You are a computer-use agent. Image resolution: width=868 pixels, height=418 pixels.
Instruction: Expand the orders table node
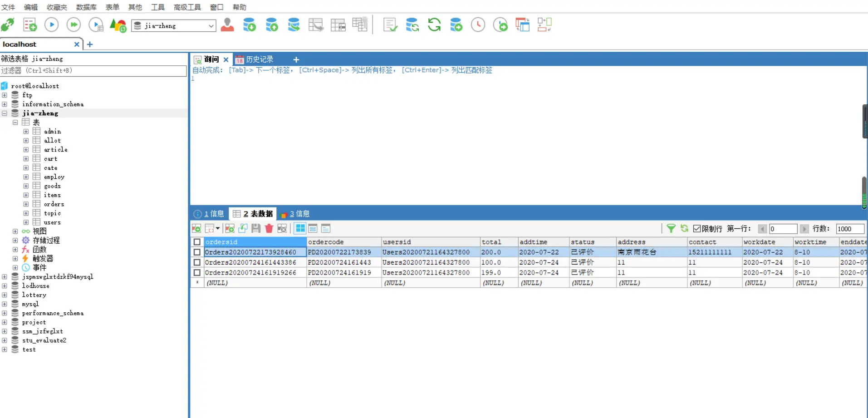(x=26, y=204)
